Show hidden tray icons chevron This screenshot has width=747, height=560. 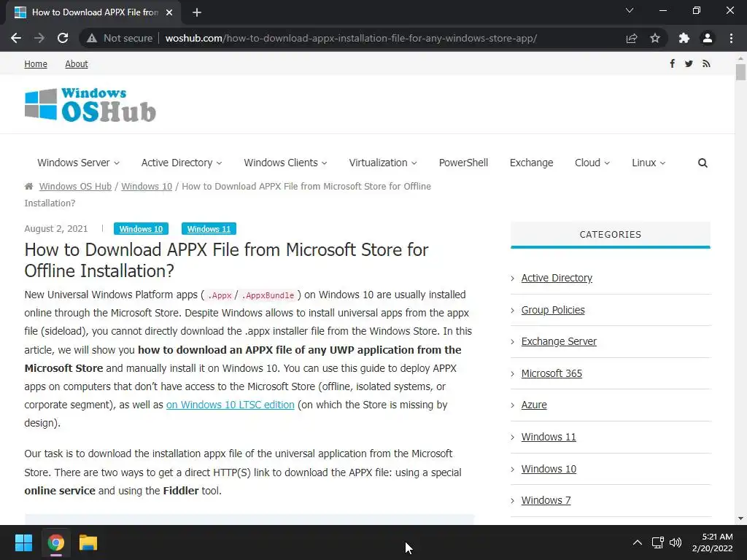[x=637, y=542]
